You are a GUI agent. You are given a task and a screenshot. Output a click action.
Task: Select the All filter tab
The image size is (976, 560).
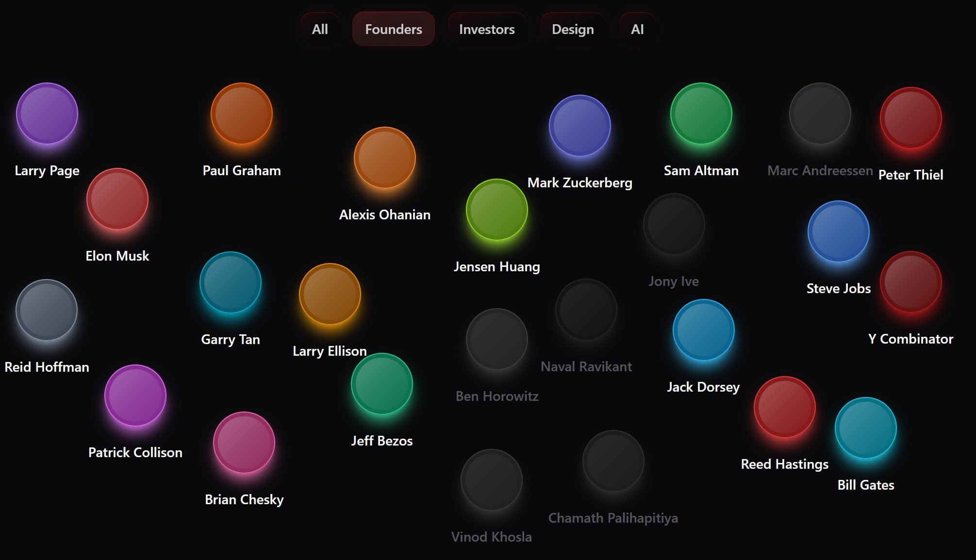[x=320, y=29]
